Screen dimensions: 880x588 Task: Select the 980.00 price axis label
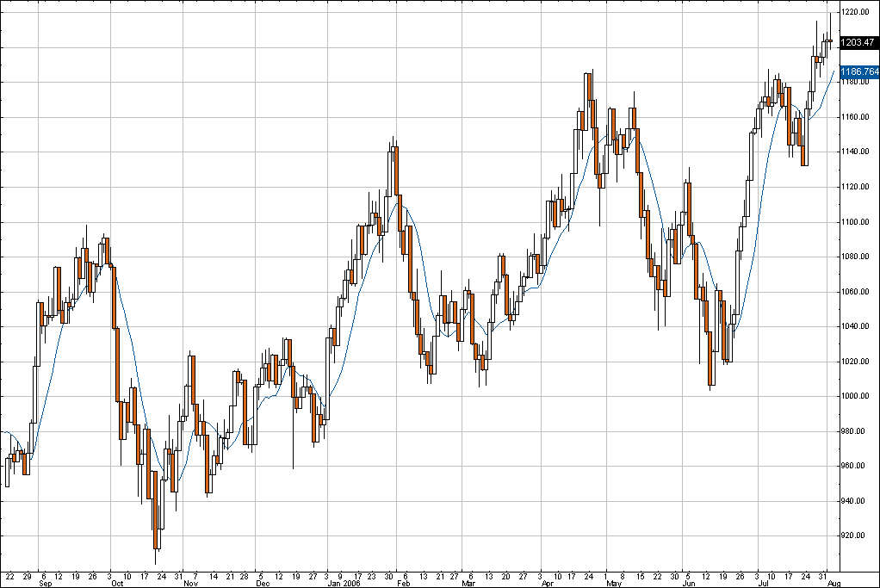[x=854, y=431]
